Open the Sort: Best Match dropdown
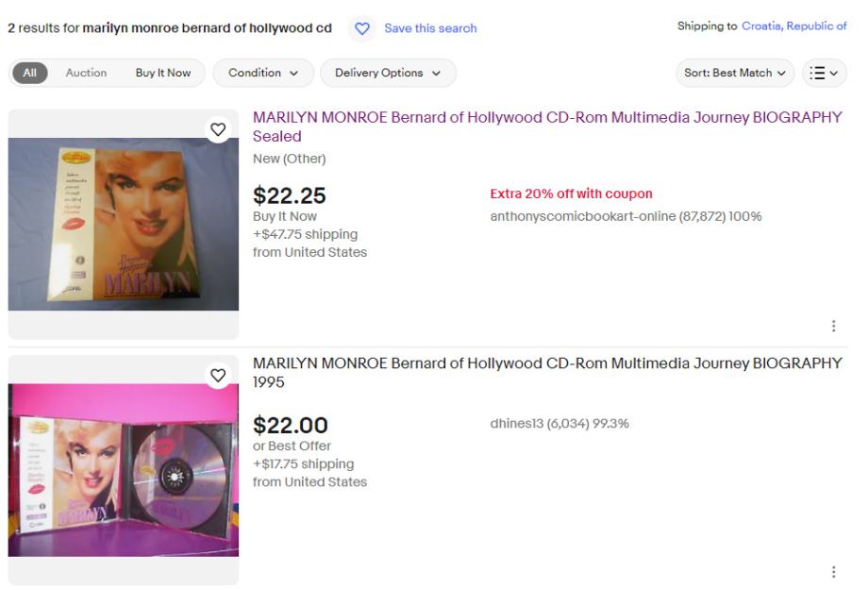This screenshot has width=868, height=590. [x=735, y=73]
